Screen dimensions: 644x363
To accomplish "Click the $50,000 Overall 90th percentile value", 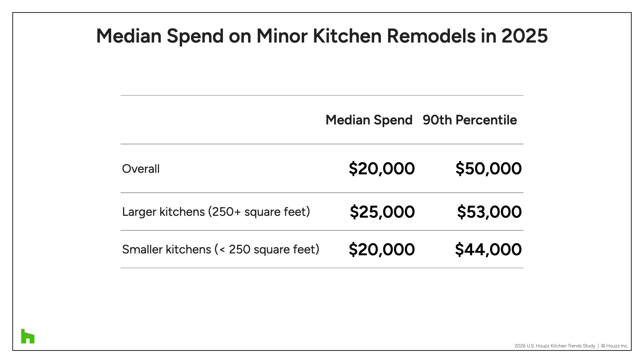I will pos(488,168).
